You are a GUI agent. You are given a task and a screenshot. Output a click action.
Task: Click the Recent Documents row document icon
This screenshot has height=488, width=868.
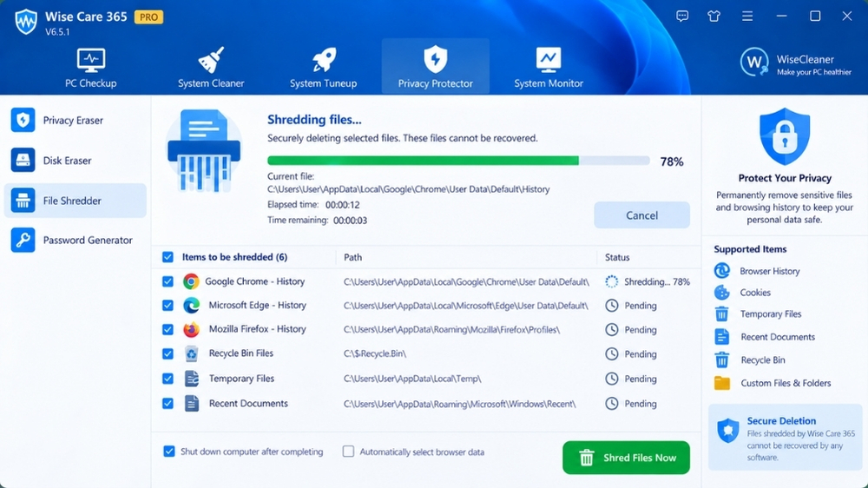[192, 403]
